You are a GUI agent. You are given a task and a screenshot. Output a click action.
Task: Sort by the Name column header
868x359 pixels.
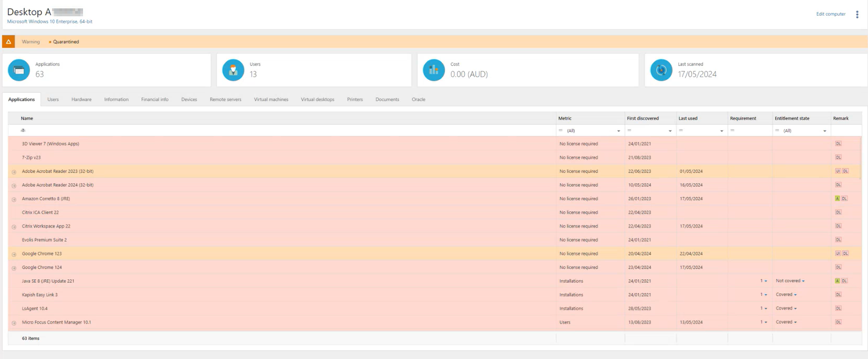[283, 118]
